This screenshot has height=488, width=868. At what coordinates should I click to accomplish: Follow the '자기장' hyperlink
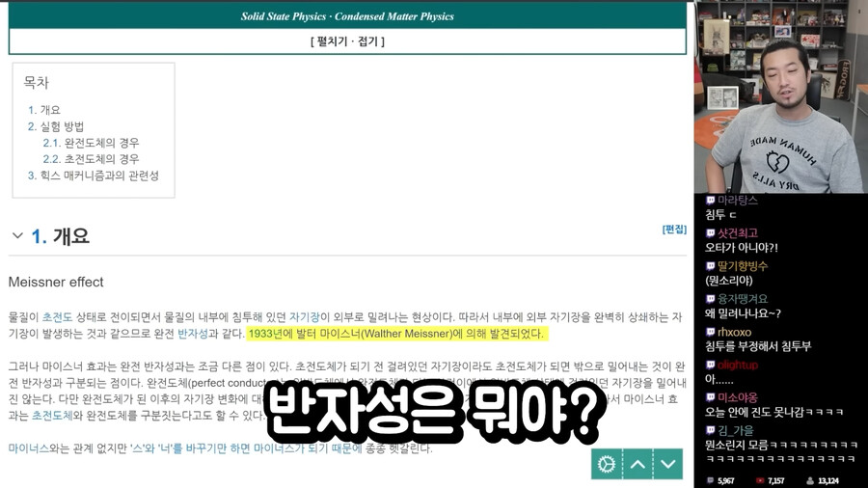click(305, 317)
